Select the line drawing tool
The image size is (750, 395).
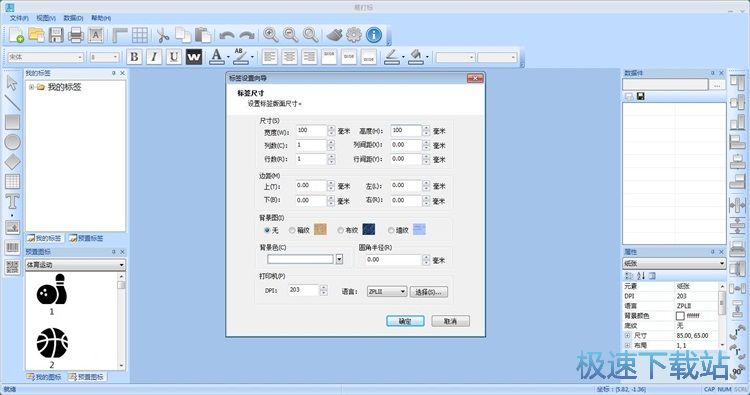12,102
